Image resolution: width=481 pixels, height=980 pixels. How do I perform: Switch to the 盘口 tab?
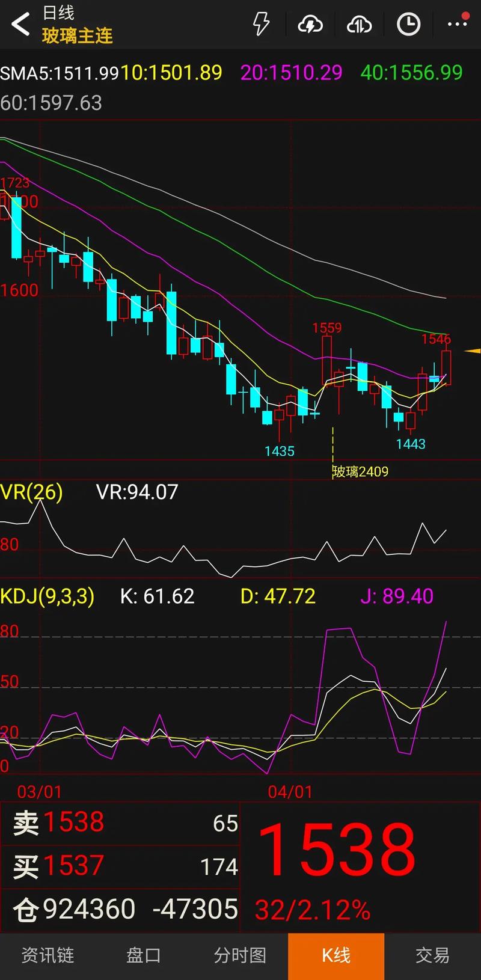pyautogui.click(x=144, y=955)
